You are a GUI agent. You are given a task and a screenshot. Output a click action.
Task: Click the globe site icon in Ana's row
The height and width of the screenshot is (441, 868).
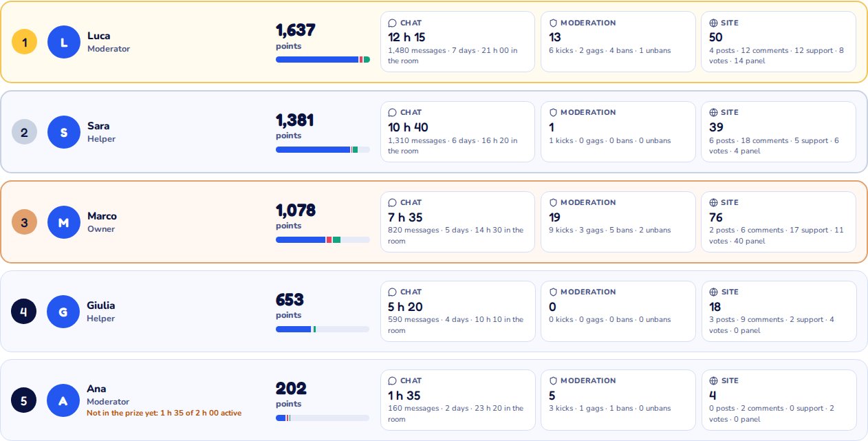tap(713, 380)
